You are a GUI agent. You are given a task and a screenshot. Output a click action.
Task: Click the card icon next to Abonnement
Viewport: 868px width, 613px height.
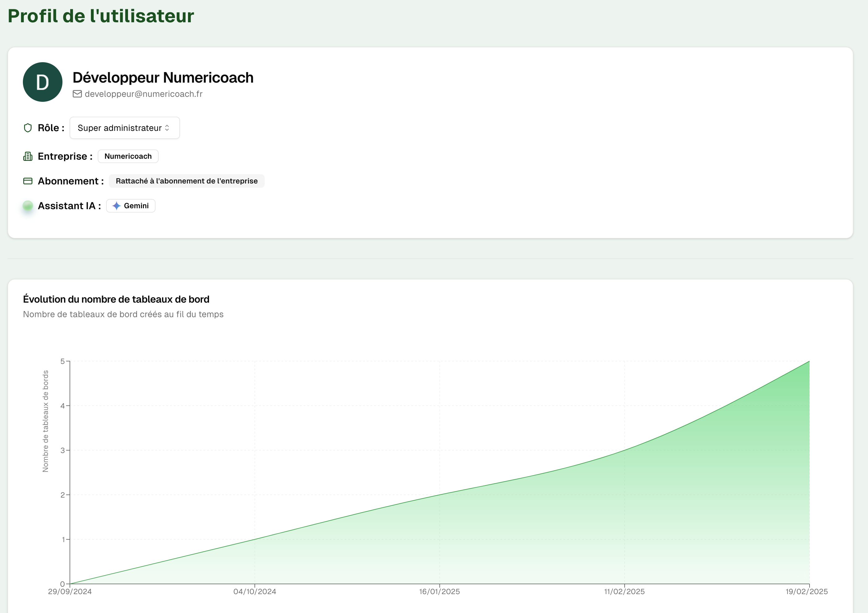(x=28, y=181)
